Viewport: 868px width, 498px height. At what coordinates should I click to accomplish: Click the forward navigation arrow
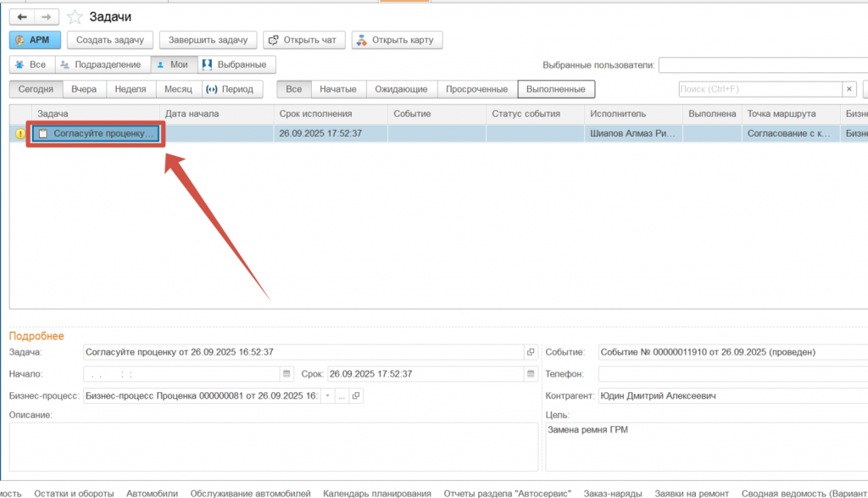pyautogui.click(x=46, y=17)
